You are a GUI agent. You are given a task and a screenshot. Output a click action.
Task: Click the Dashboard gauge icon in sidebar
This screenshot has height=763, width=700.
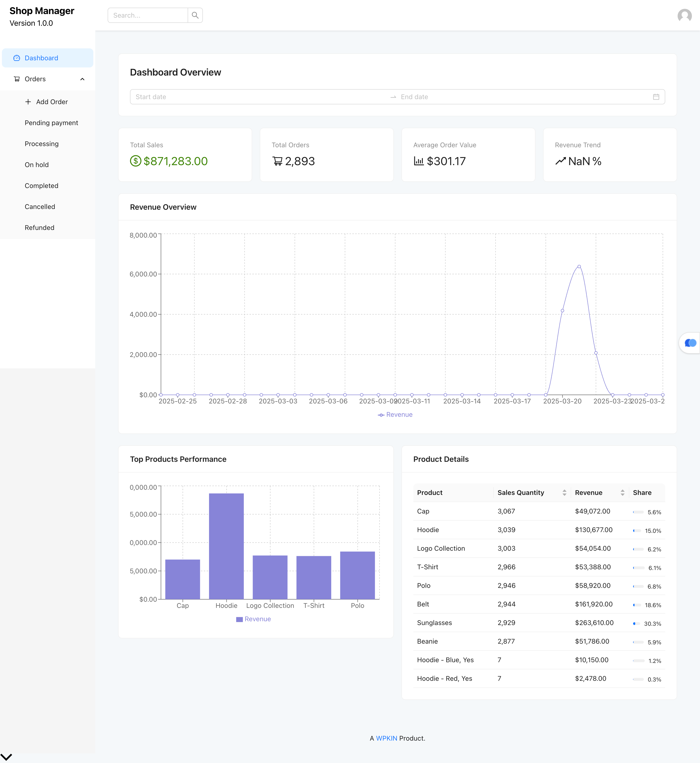(17, 58)
